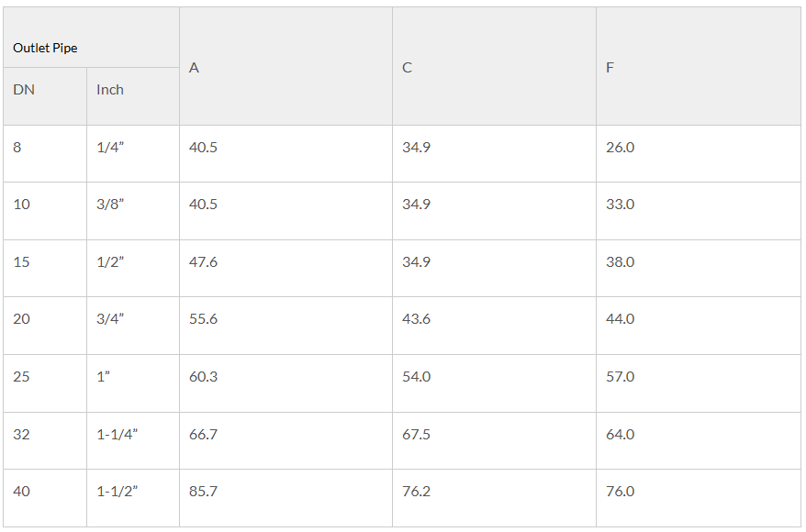Screen dimensions: 806x532
Task: Select the Inch column header
Action: (132, 96)
